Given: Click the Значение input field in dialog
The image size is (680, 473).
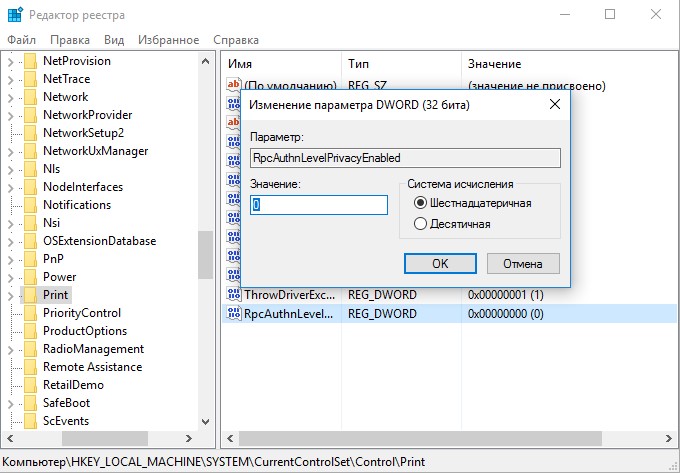Looking at the screenshot, I should click(319, 205).
